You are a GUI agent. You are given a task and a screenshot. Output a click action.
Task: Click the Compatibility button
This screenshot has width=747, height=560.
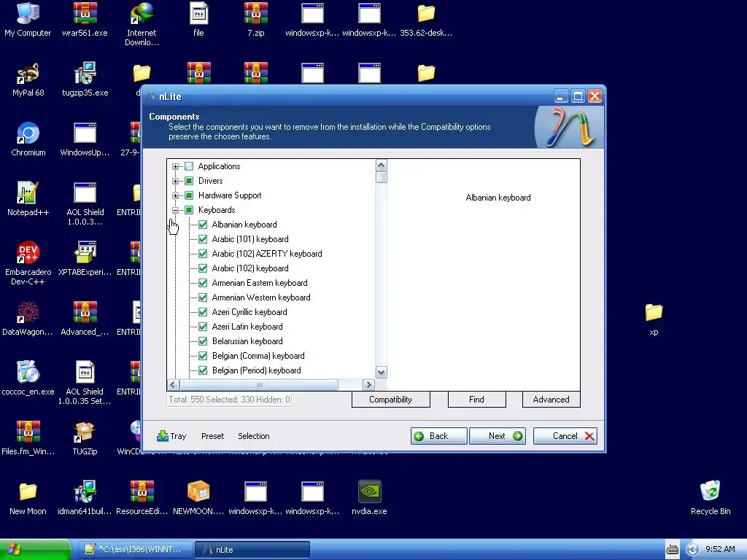click(391, 400)
